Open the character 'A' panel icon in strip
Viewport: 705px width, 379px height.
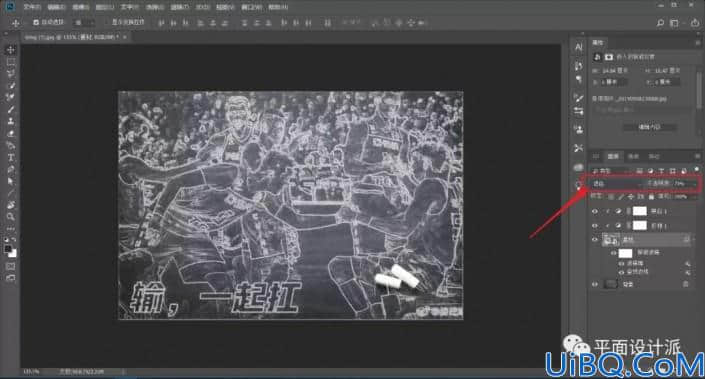[579, 47]
